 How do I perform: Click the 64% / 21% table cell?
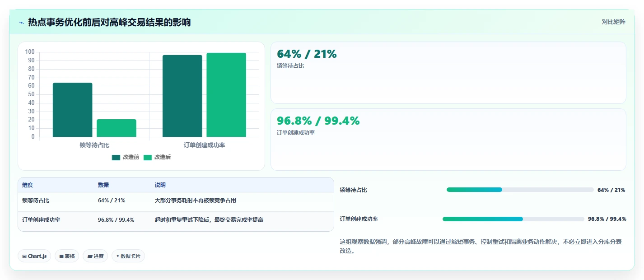coord(112,201)
